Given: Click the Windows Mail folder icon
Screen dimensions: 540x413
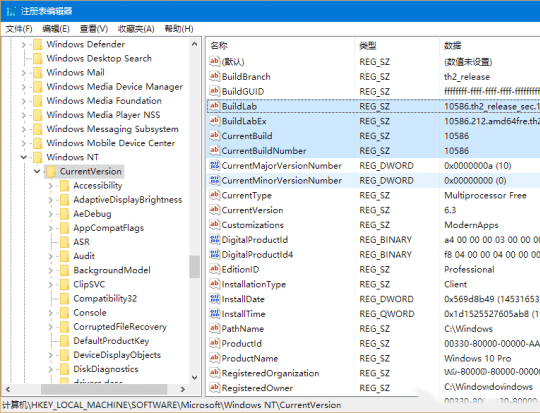Looking at the screenshot, I should 38,73.
